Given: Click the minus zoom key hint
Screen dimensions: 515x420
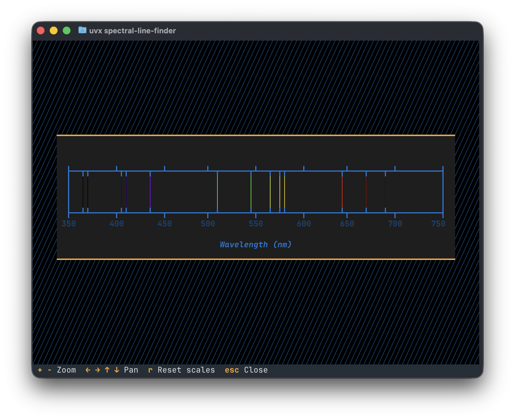Looking at the screenshot, I should pos(50,370).
